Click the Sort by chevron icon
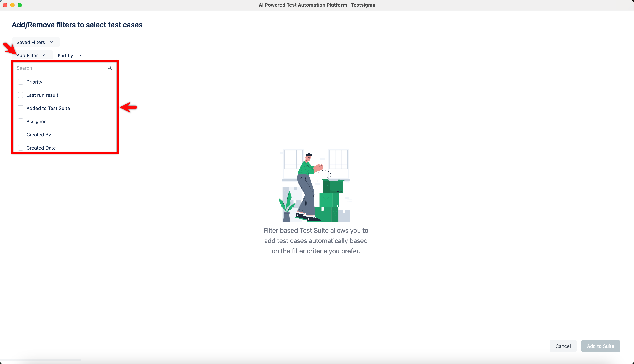Screen dimensions: 634x364 (79, 56)
